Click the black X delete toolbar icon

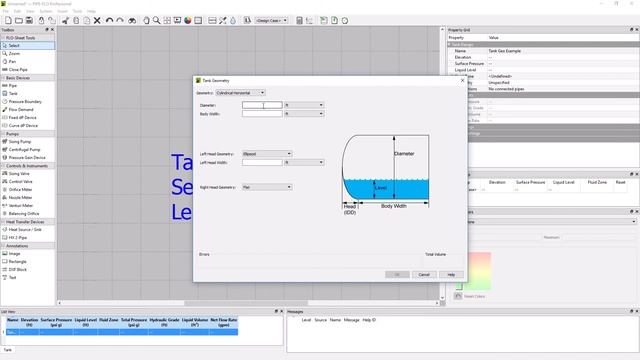[x=97, y=20]
